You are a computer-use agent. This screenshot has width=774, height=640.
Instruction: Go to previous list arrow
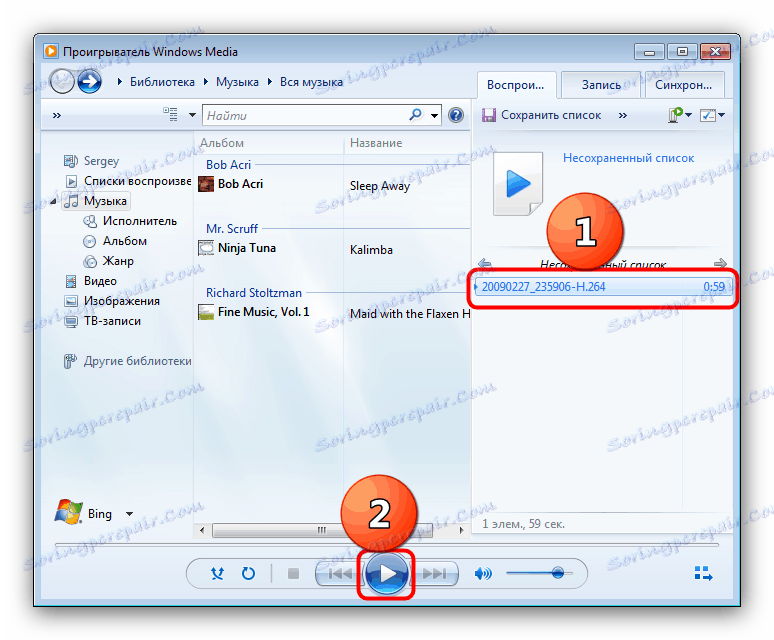tap(484, 263)
